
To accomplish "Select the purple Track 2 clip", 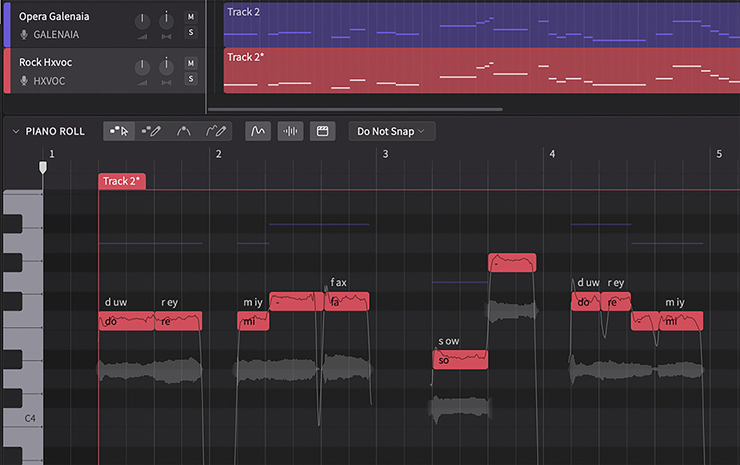I will 481,25.
